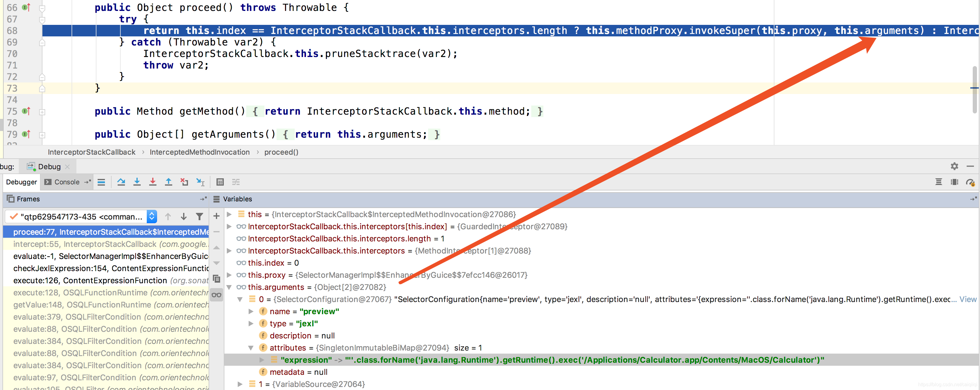Expand the folded getArguments() on line 79
Image resolution: width=980 pixels, height=390 pixels.
[x=42, y=135]
